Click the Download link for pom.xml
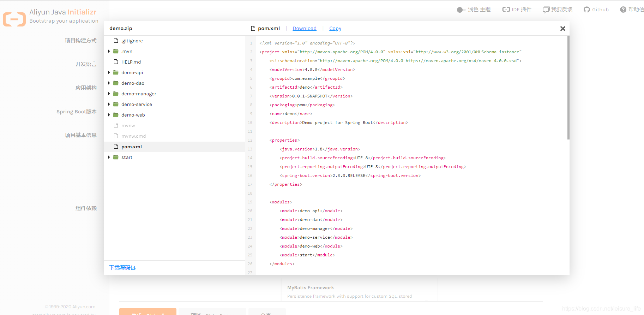 305,28
